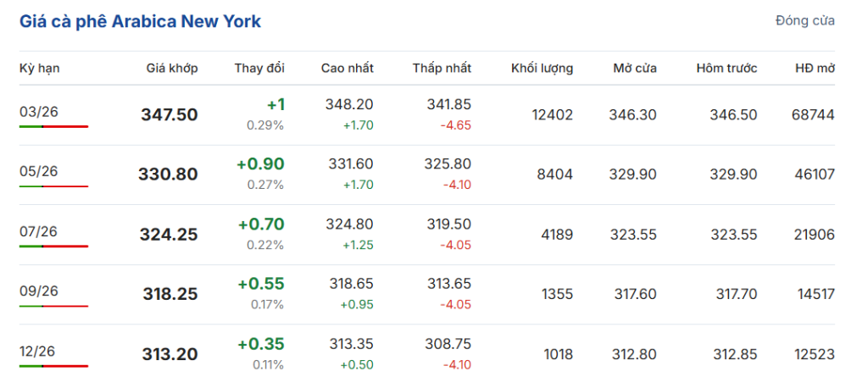Open the 03/26 contract term
This screenshot has height=377, width=868.
click(39, 111)
